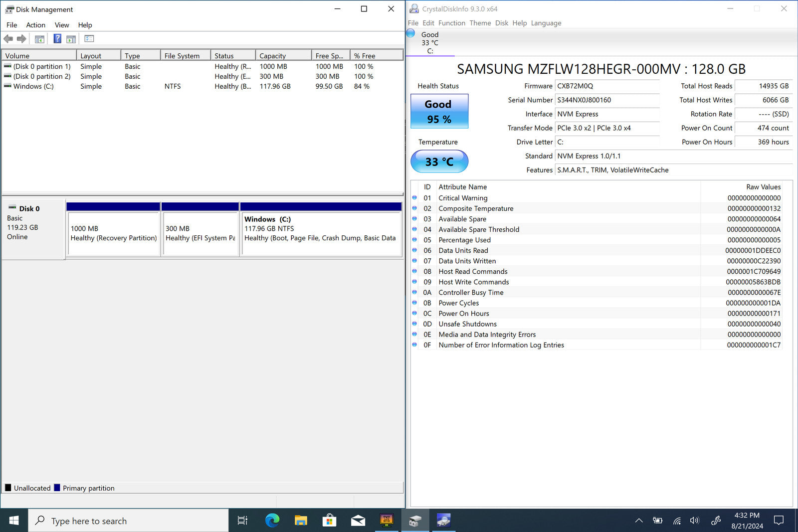Click the Settings checklist toolbar icon
The height and width of the screenshot is (532, 798).
coord(89,39)
